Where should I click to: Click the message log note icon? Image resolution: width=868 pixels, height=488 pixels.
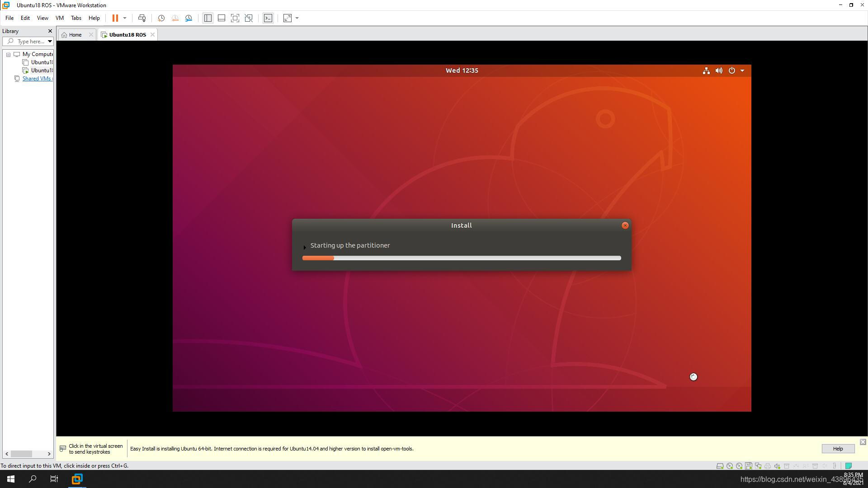[849, 466]
